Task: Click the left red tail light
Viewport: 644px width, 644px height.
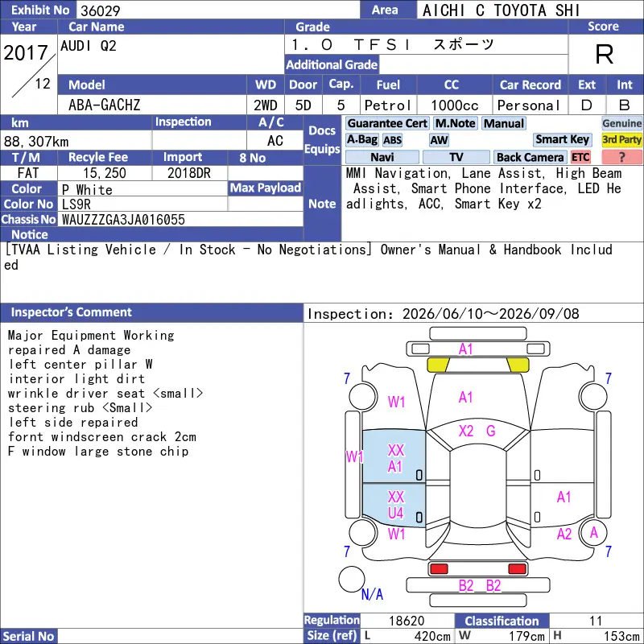Action: tap(439, 569)
